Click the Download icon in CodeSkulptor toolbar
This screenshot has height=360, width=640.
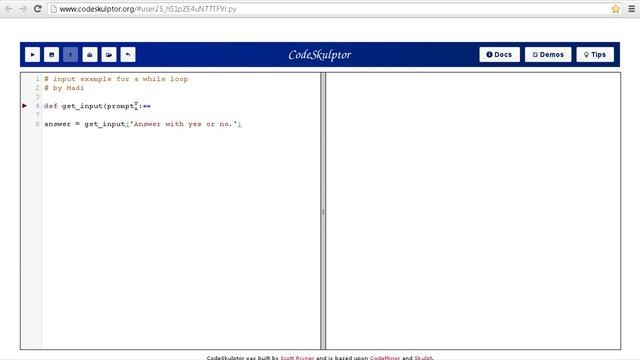pos(71,55)
